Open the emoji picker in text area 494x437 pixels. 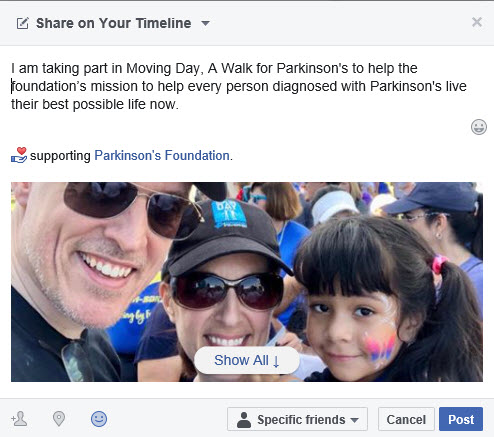[479, 127]
